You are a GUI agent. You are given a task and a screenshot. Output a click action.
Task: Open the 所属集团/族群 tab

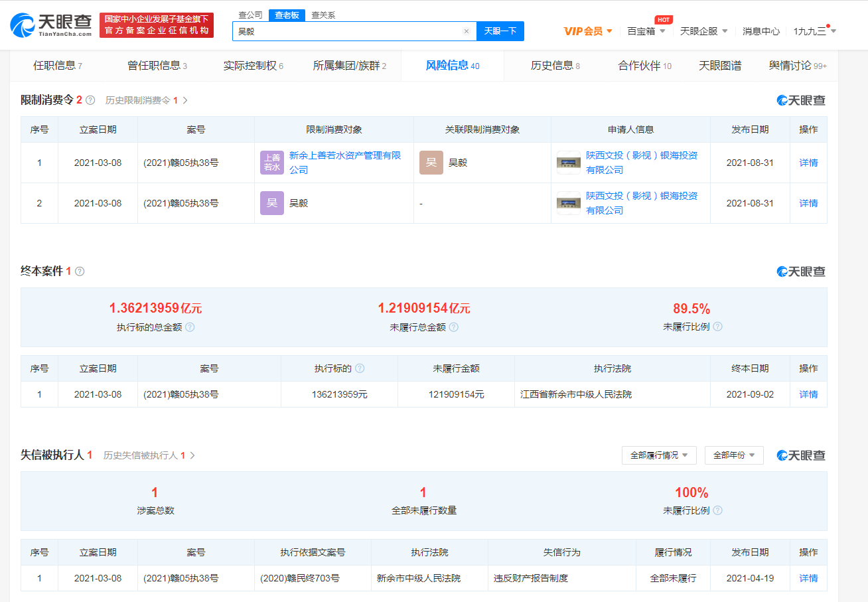pos(350,66)
